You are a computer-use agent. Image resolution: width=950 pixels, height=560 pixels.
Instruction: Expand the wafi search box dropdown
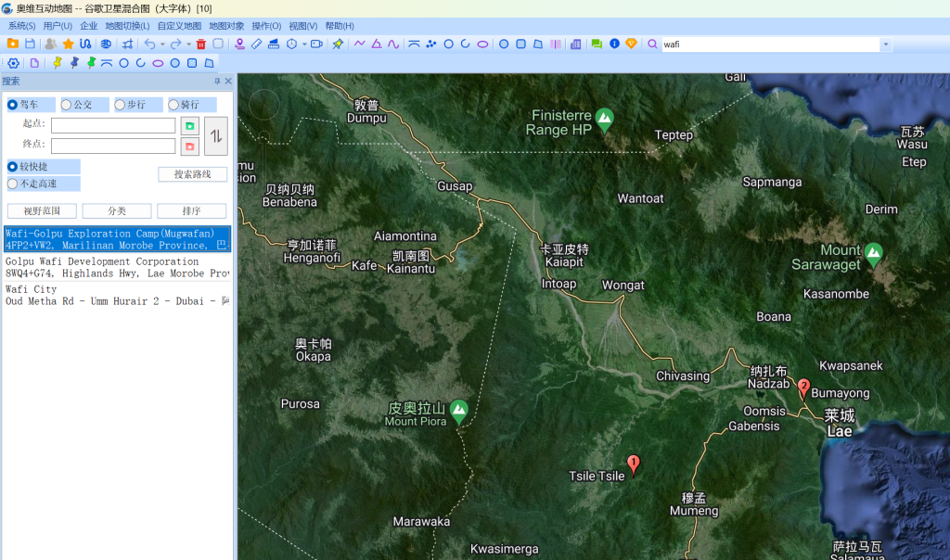point(885,45)
